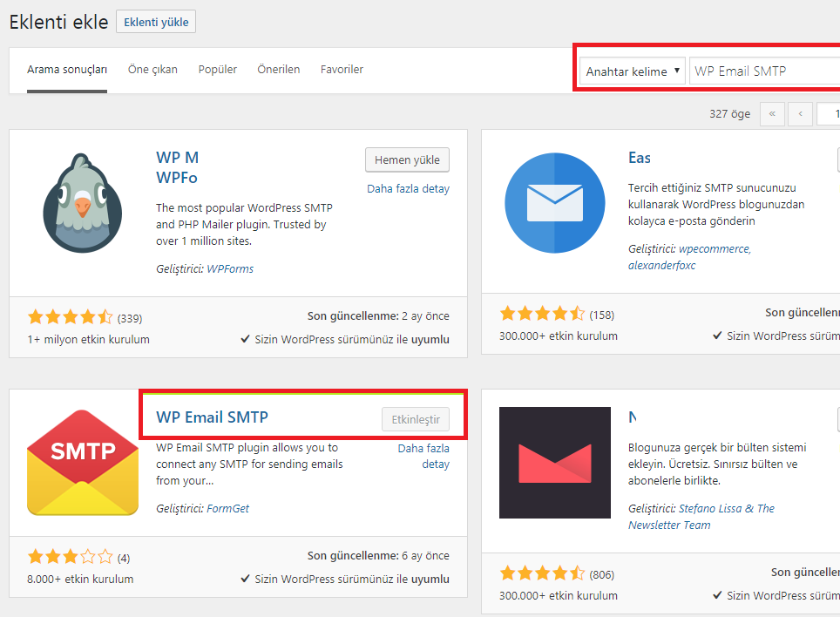This screenshot has height=617, width=840.
Task: Open the WP Mail SMTP plugin title link
Action: 177,167
